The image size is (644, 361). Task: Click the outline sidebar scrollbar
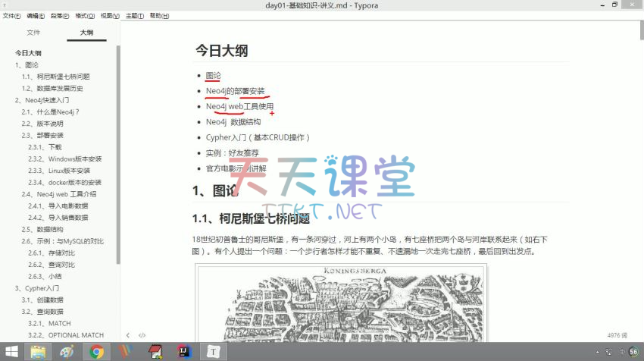tap(117, 152)
